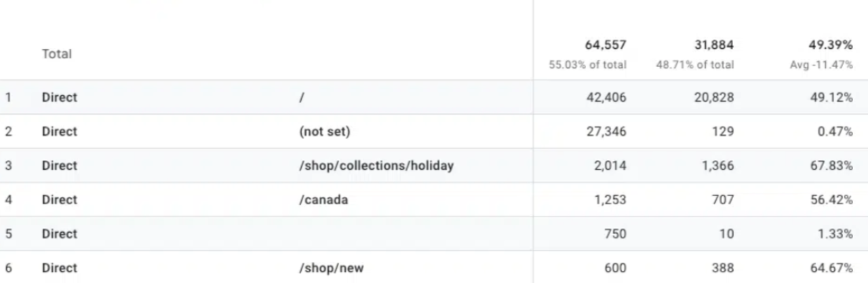Screen dimensions: 868x283
Task: Click the (not set) landing page cell
Action: tap(324, 132)
